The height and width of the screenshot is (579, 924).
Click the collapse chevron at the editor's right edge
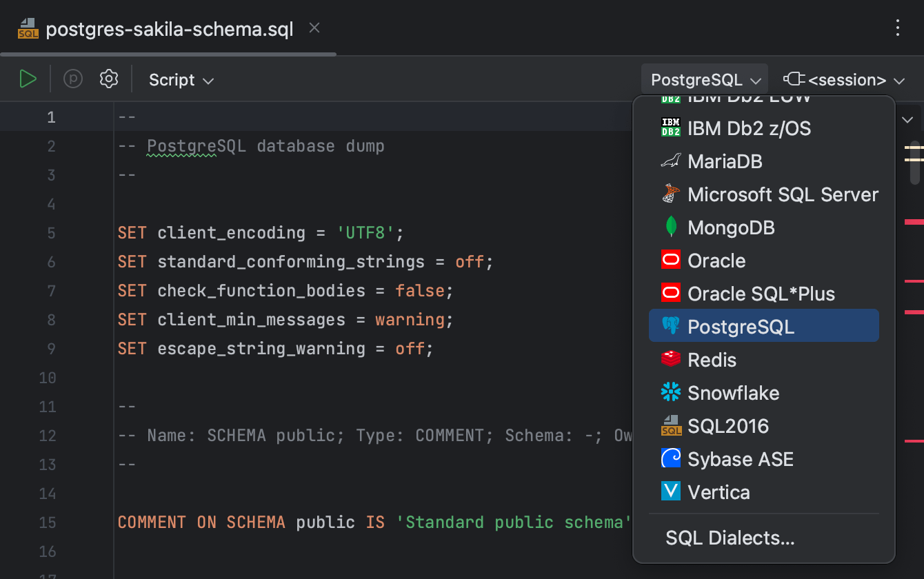tap(907, 119)
